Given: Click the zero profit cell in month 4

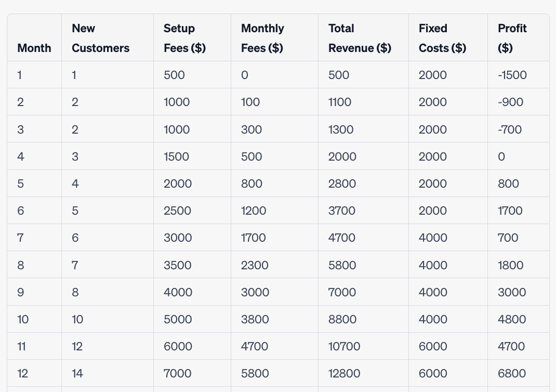Looking at the screenshot, I should 501,156.
